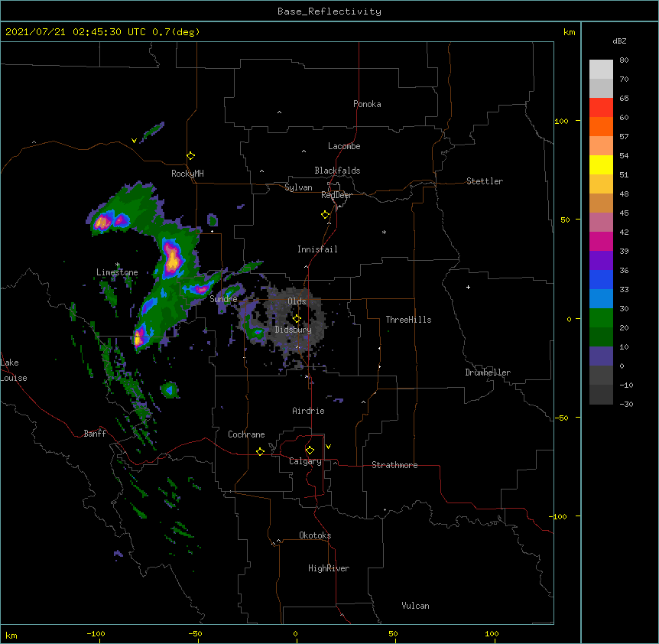Click the white asterisk marker east of Innisfail

384,233
